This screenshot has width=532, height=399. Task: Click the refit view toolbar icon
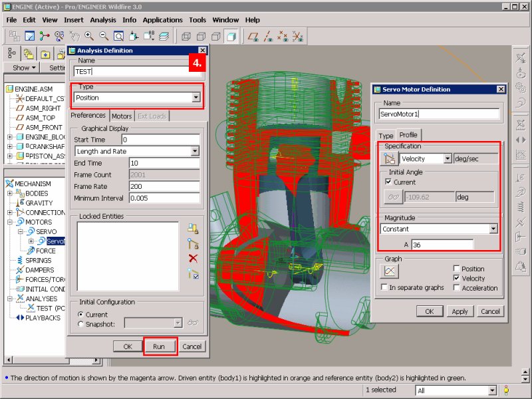118,36
